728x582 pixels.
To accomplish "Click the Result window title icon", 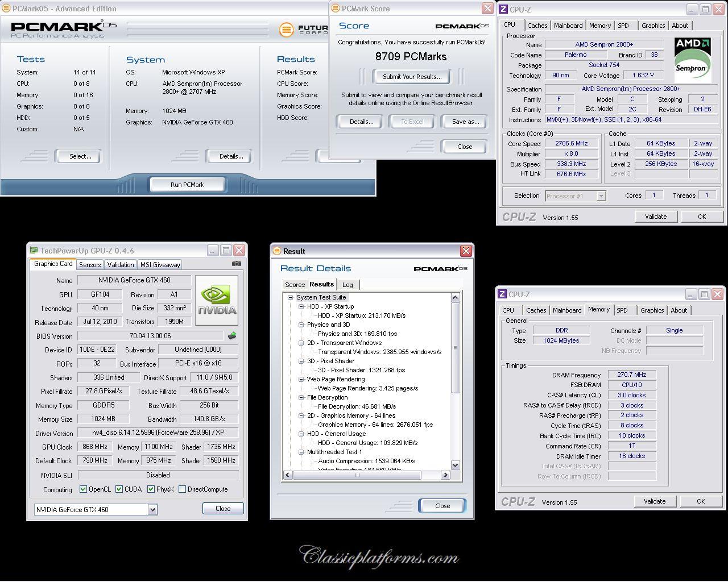I will pyautogui.click(x=277, y=251).
